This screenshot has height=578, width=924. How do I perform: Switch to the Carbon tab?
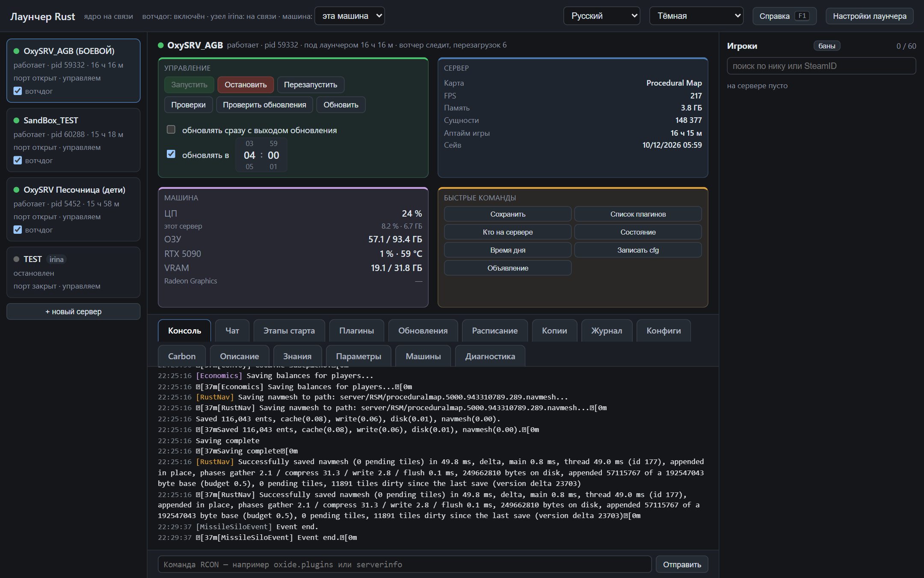(182, 356)
